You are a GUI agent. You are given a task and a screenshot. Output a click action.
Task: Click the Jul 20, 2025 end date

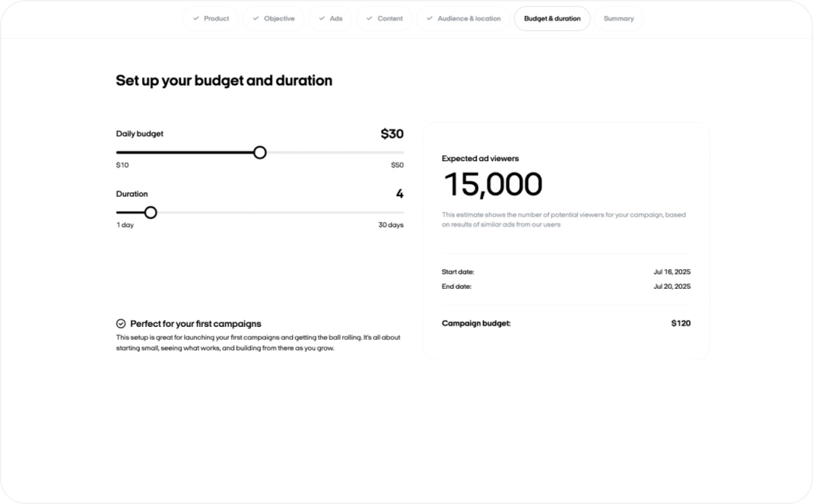pos(672,287)
